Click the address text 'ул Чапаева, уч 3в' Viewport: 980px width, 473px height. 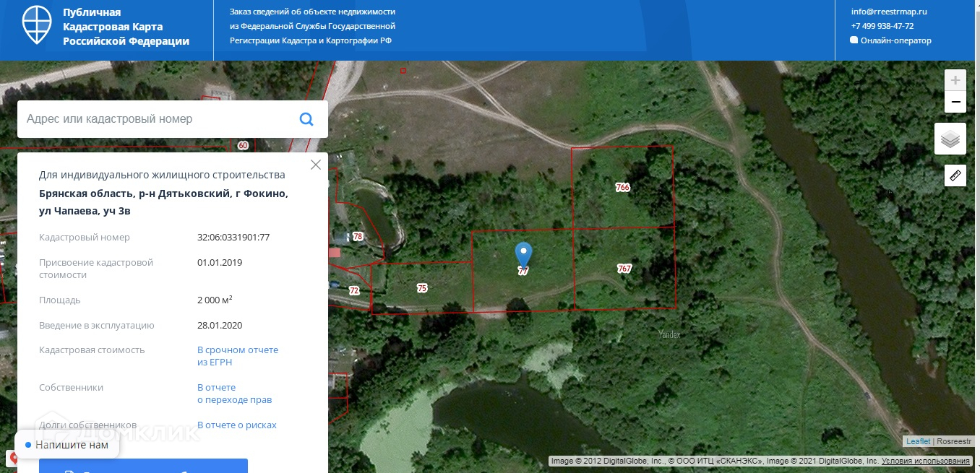pyautogui.click(x=85, y=212)
